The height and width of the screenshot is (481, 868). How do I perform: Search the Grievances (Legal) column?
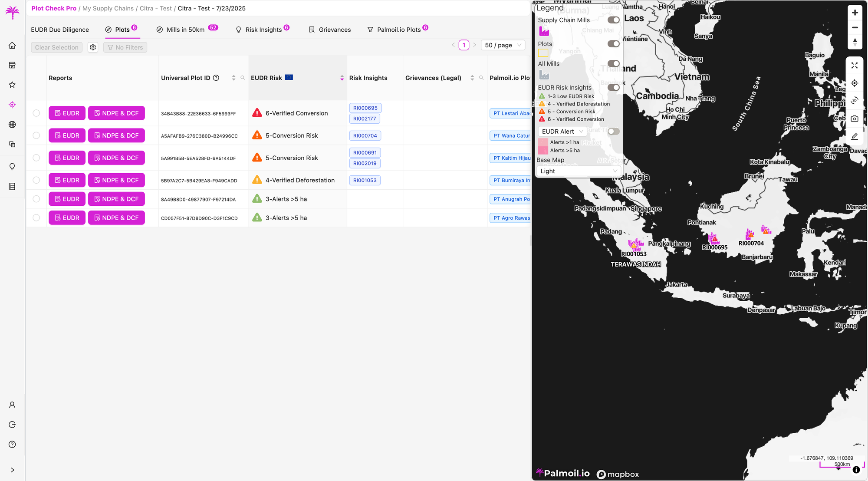click(x=481, y=78)
